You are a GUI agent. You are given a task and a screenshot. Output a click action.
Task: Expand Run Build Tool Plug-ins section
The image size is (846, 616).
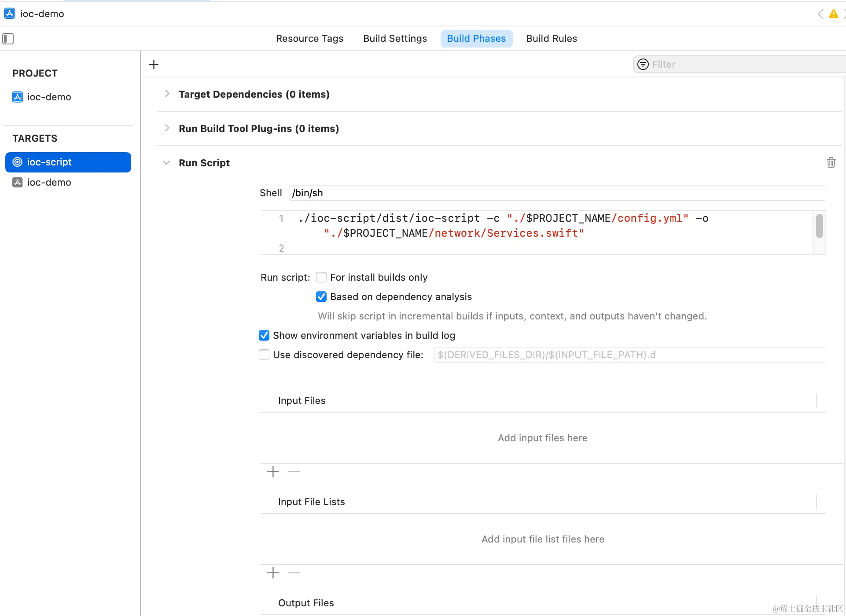pyautogui.click(x=167, y=128)
